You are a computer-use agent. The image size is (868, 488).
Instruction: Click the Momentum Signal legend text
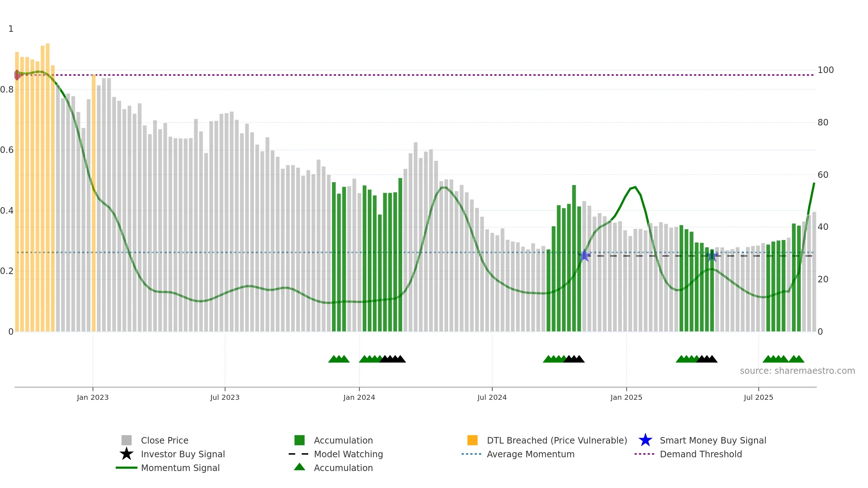pos(180,468)
